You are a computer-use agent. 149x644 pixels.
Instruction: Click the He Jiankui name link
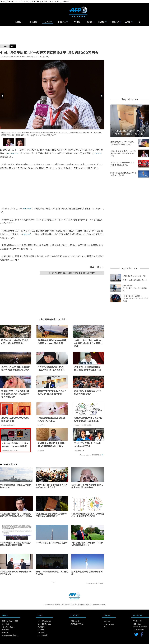click(x=12, y=154)
